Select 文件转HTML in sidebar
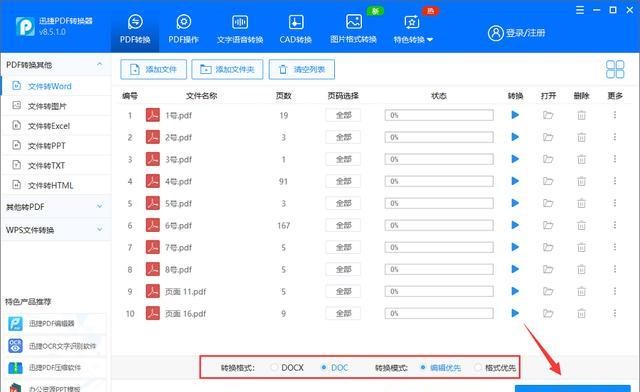Viewport: 640px width, 392px height. tap(56, 185)
